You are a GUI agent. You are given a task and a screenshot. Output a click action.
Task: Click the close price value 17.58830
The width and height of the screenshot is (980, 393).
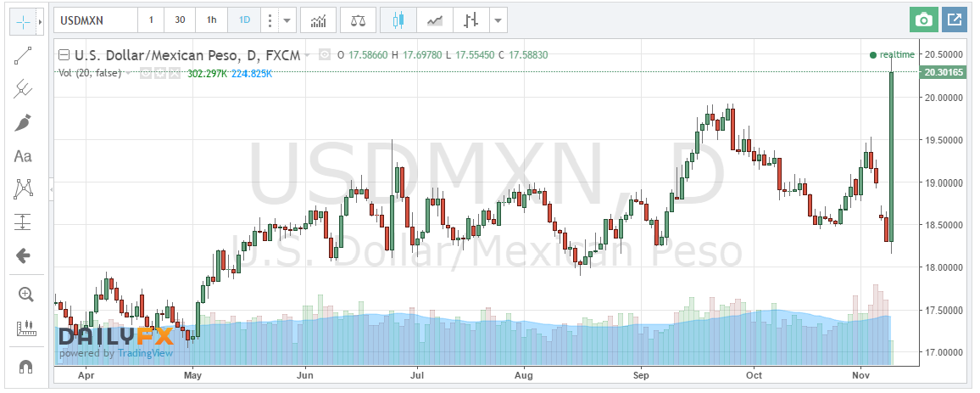(x=527, y=55)
